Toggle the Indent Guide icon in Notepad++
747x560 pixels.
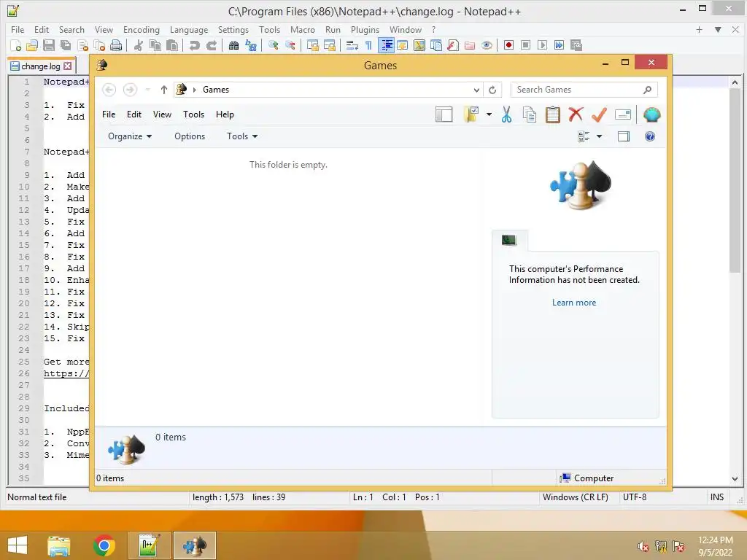[387, 45]
